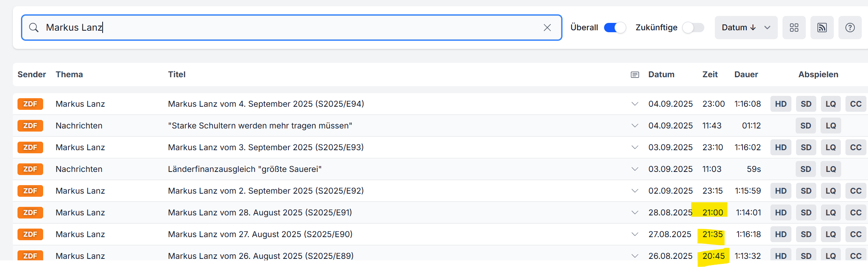The height and width of the screenshot is (267, 868).
Task: Sort by the Dauer column header
Action: 746,75
